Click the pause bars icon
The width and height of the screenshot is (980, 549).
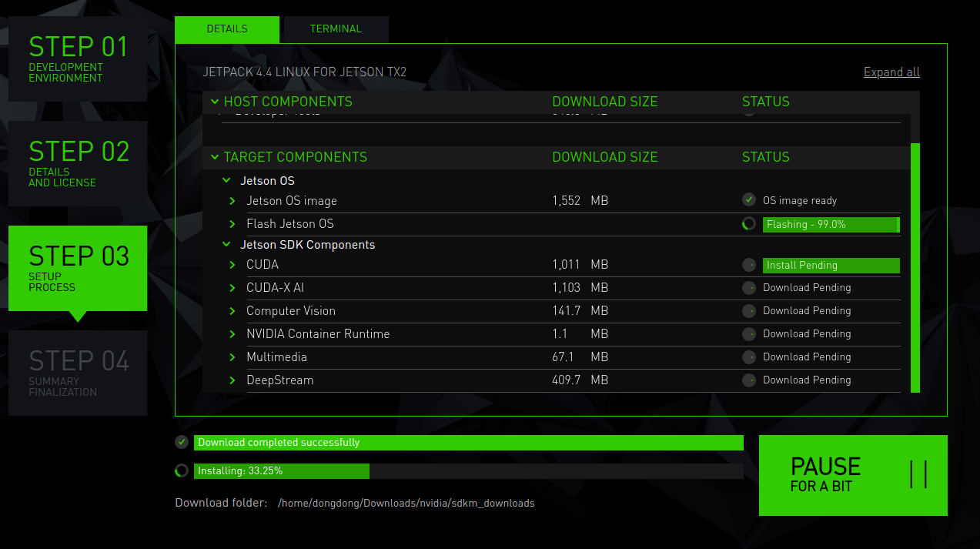click(x=918, y=474)
